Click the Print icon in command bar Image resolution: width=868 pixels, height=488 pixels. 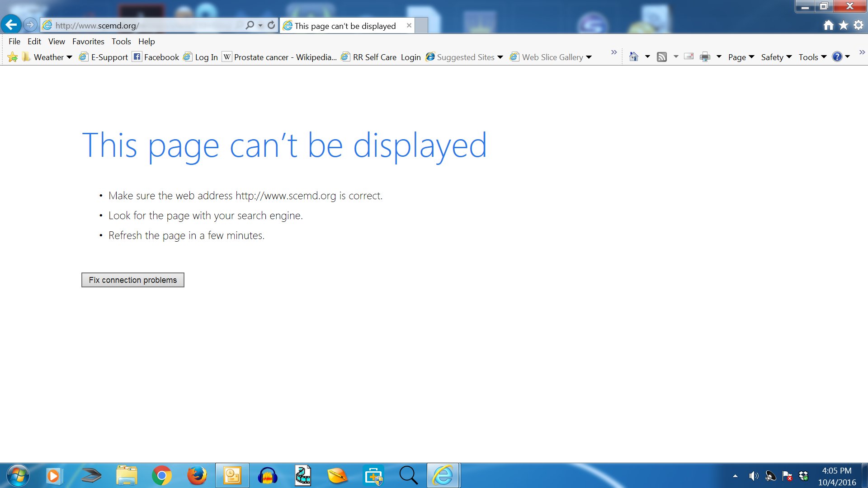coord(705,57)
